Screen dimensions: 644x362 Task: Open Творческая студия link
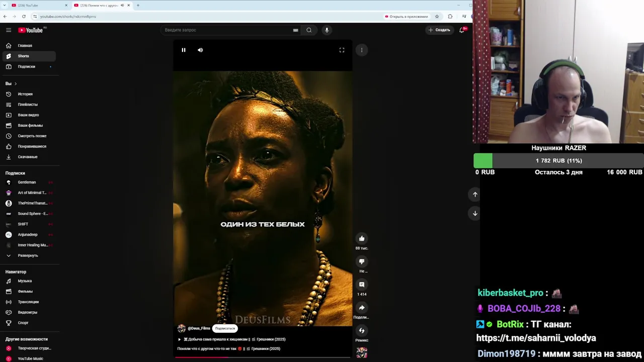point(29,348)
